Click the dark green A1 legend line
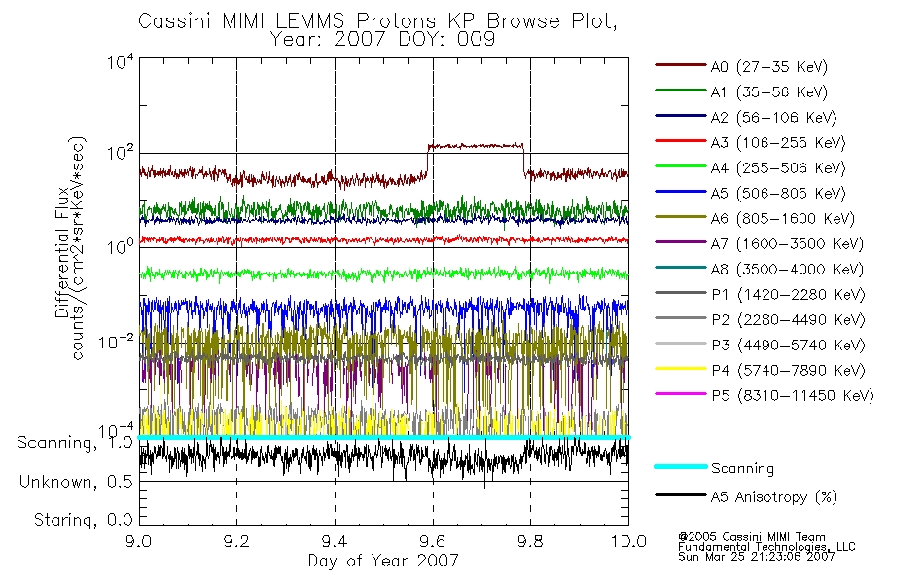This screenshot has width=924, height=584. [681, 91]
